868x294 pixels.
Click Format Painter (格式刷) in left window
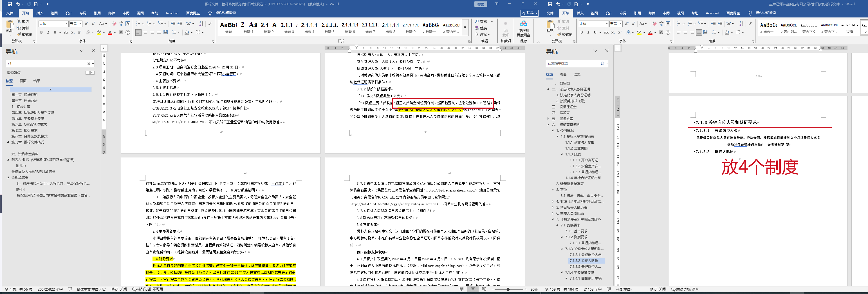click(x=24, y=34)
